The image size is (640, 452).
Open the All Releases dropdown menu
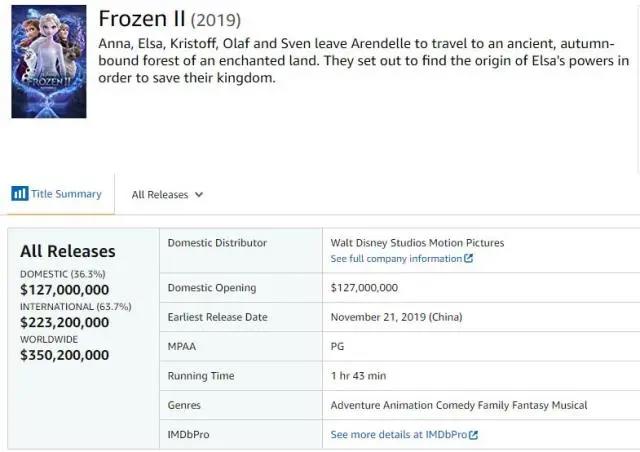coord(160,195)
